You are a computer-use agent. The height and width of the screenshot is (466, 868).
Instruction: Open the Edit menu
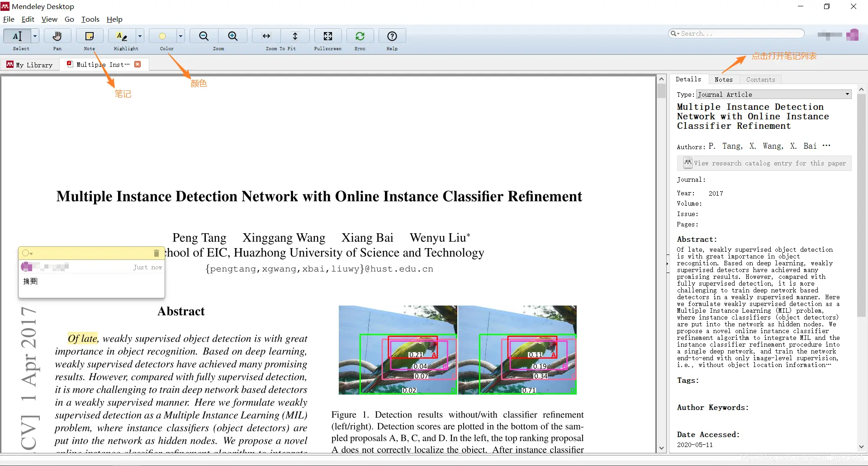coord(28,19)
